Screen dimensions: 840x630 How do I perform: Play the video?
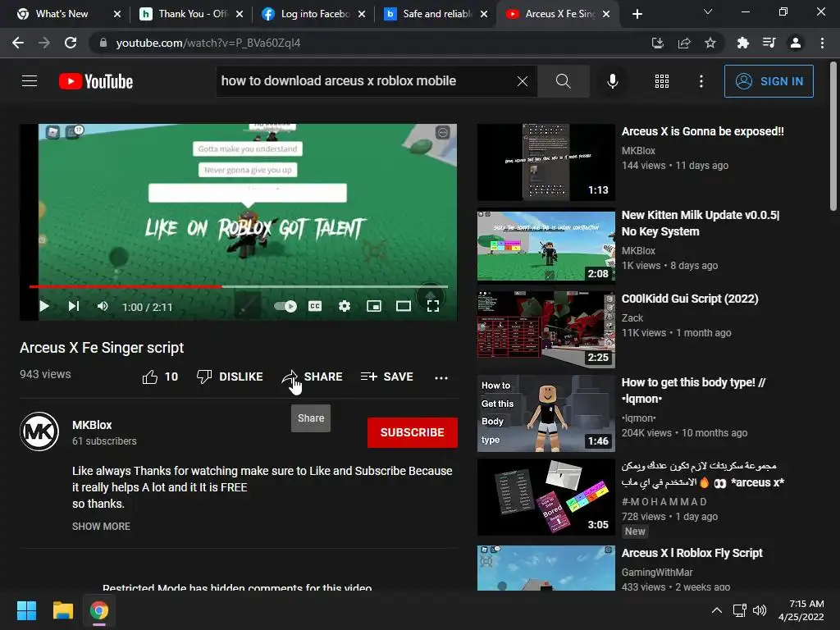(44, 306)
